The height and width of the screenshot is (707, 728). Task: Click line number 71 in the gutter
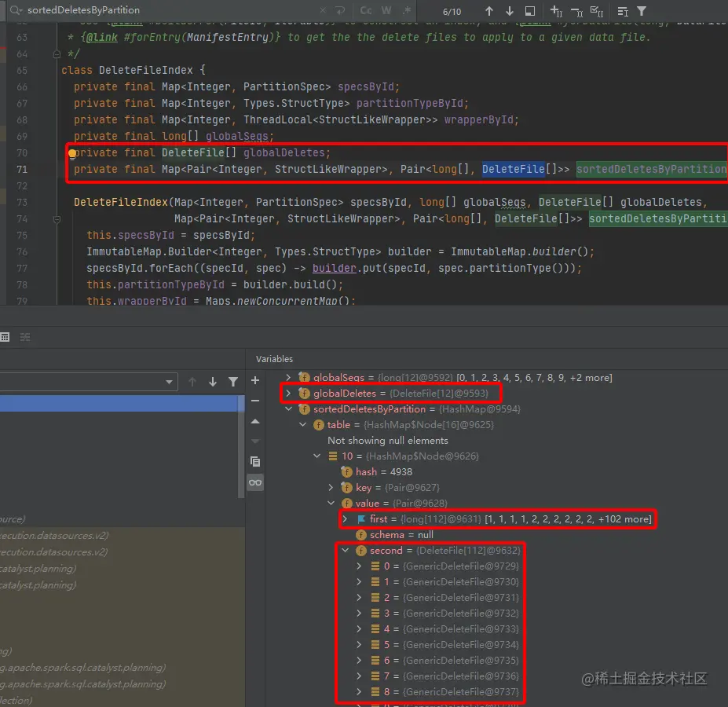pyautogui.click(x=22, y=170)
